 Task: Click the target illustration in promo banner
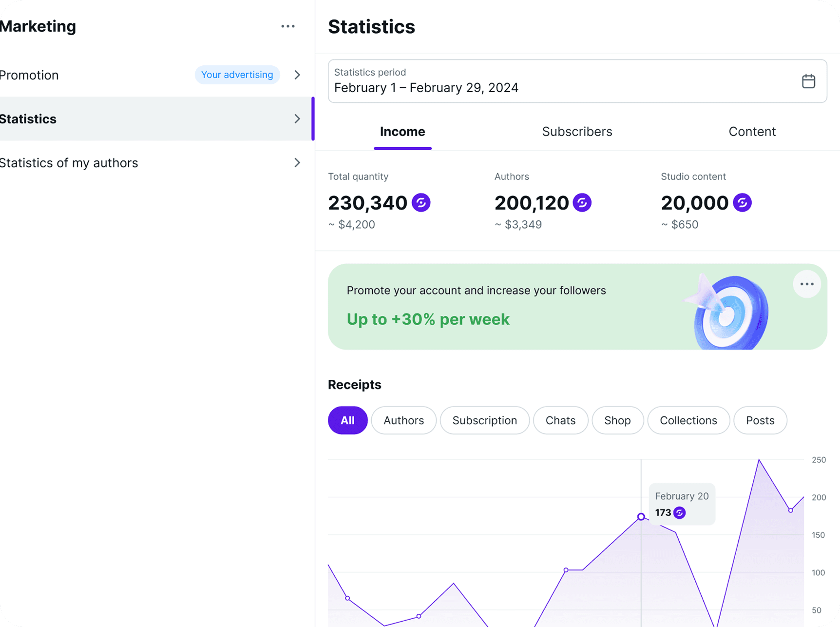727,312
